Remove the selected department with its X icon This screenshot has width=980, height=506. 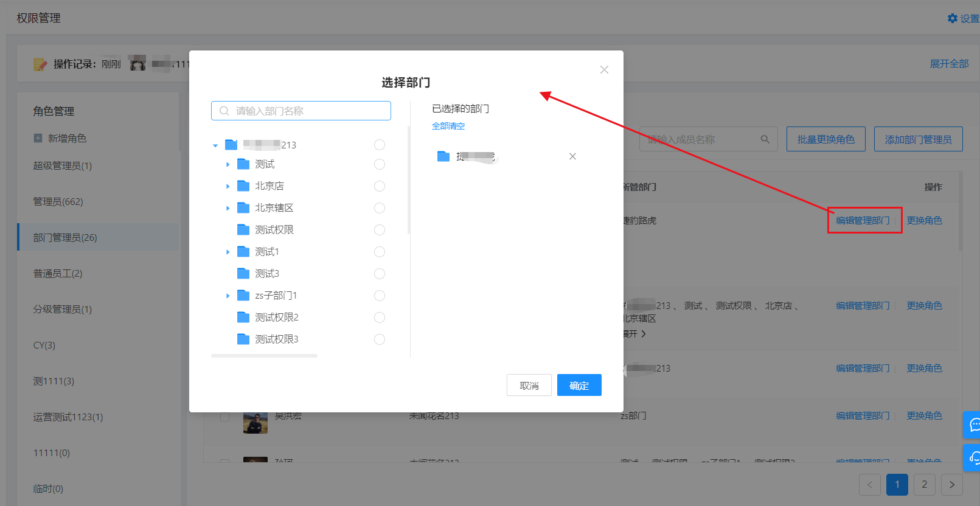(572, 156)
